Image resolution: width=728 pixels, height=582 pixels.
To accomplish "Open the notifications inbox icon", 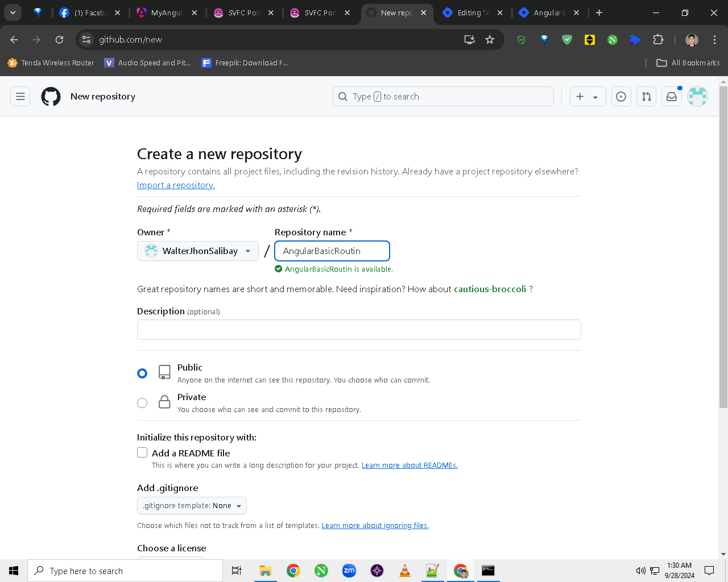I will tap(672, 97).
